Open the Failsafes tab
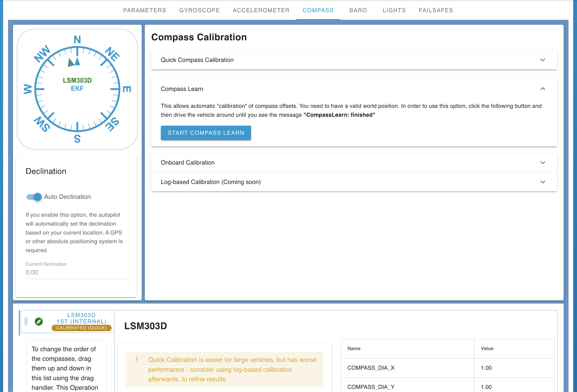Screen dimensions: 577x392 [x=436, y=10]
